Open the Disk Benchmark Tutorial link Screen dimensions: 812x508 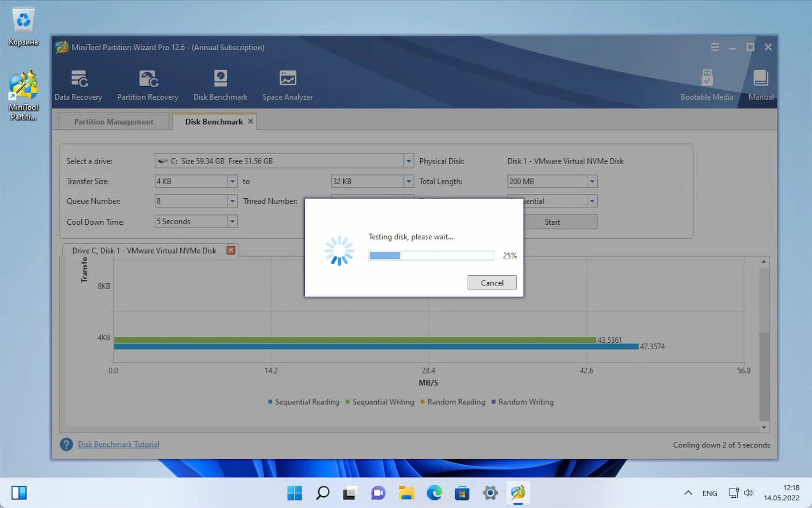click(119, 445)
